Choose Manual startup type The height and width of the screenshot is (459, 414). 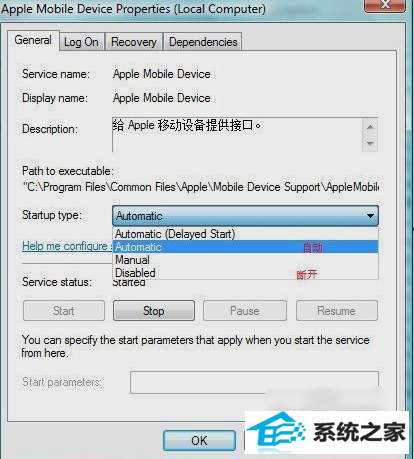coord(245,260)
